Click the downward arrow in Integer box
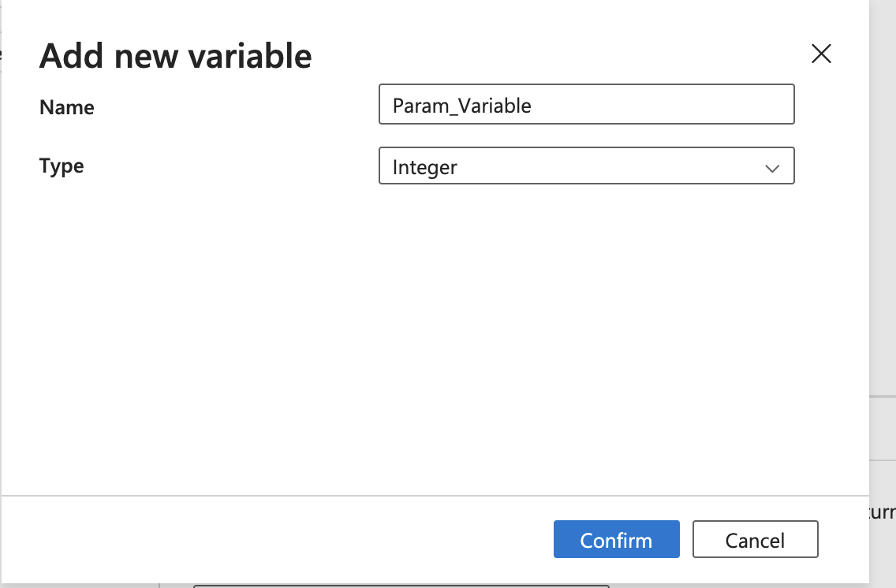Screen dimensions: 896x588 tap(772, 168)
